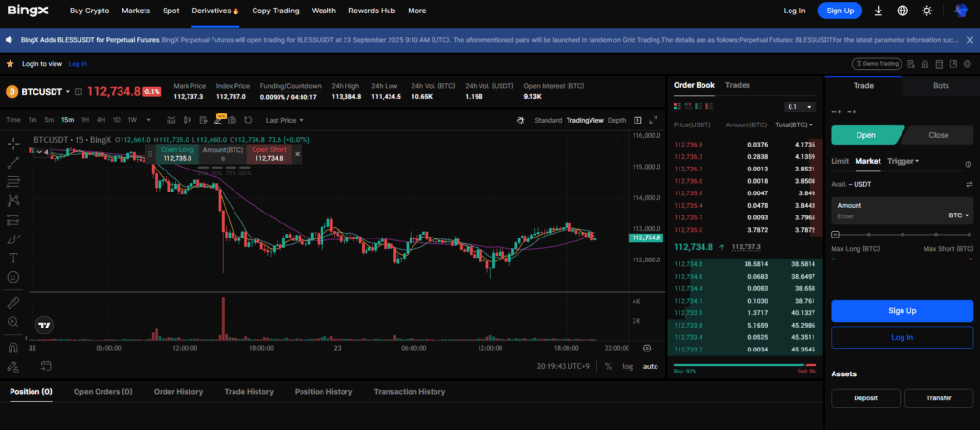Image resolution: width=980 pixels, height=430 pixels.
Task: Open the Fibonacci and horizontal lines tool
Action: (x=13, y=182)
